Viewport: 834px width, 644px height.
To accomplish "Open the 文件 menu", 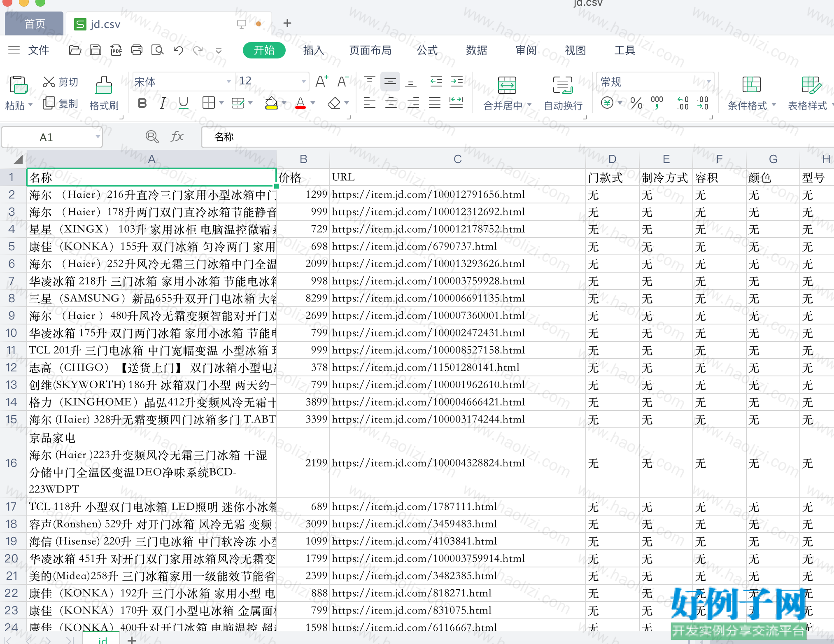I will coord(39,50).
